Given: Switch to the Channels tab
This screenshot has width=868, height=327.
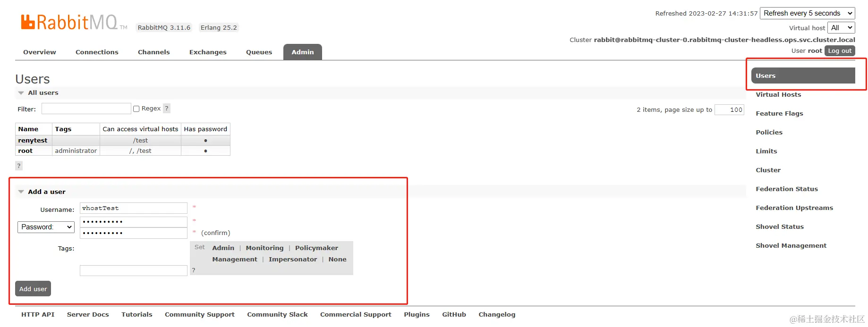Looking at the screenshot, I should tap(154, 52).
